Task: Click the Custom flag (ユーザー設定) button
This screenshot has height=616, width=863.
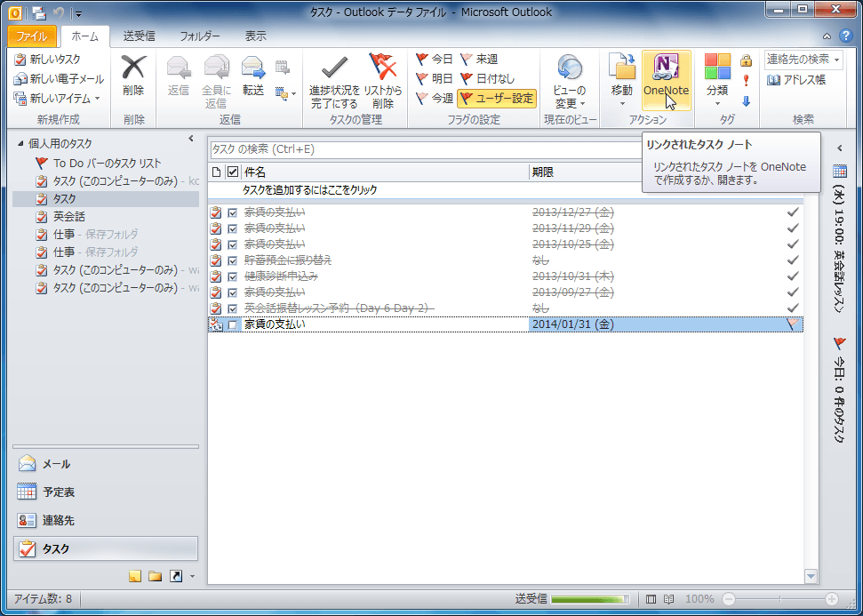Action: pos(497,99)
